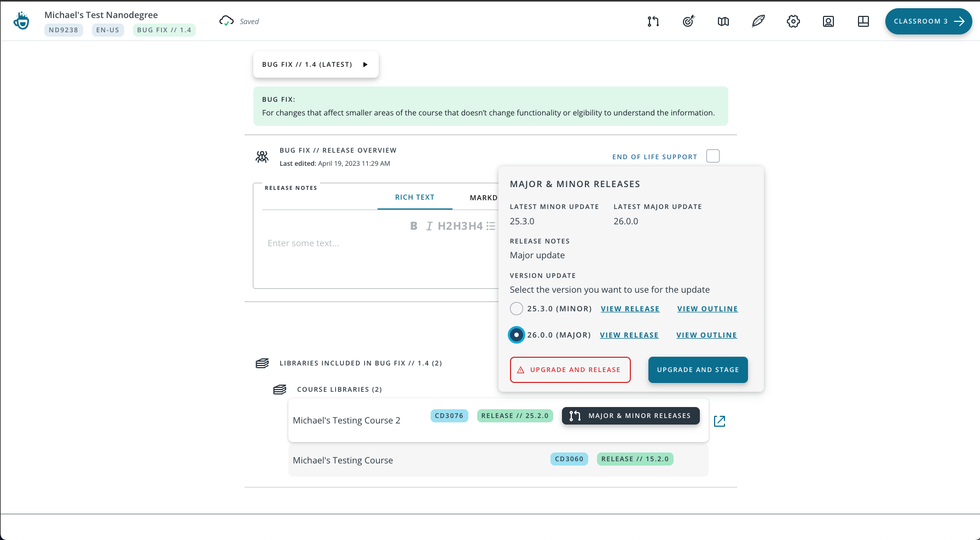Screen dimensions: 980x540
Task: Select the 26.0.0 (Major) radio option
Action: [x=517, y=335]
